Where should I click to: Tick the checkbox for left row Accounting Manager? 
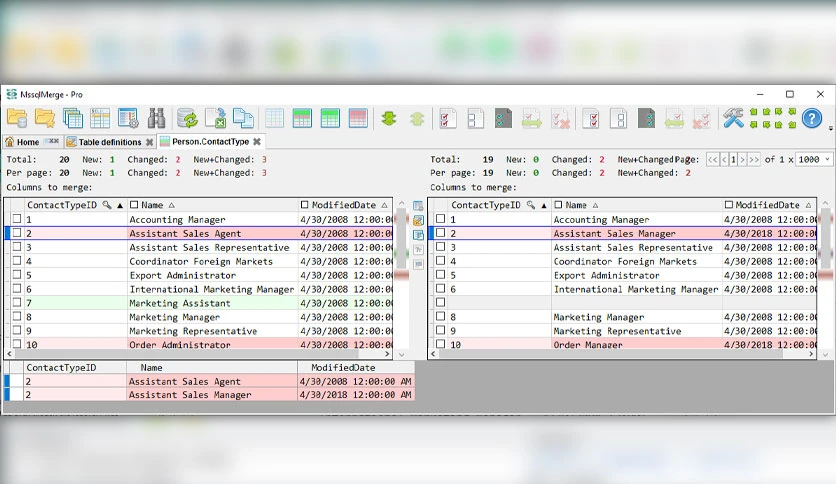point(17,219)
